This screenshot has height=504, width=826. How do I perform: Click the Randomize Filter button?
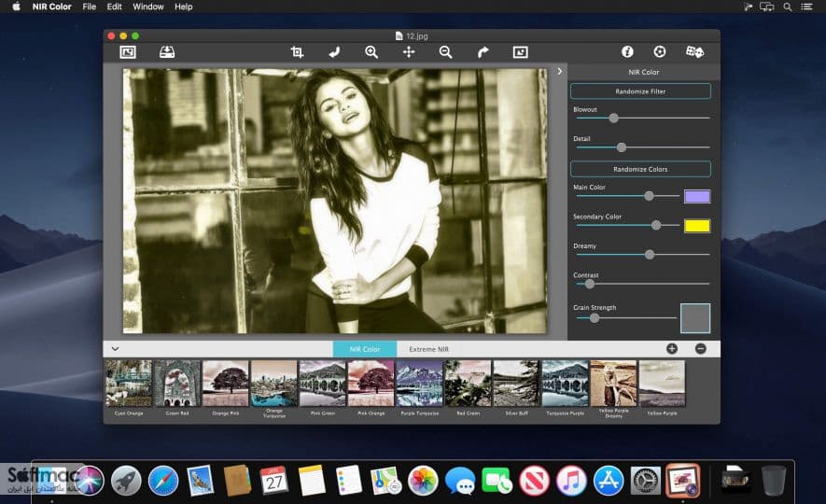coord(640,91)
